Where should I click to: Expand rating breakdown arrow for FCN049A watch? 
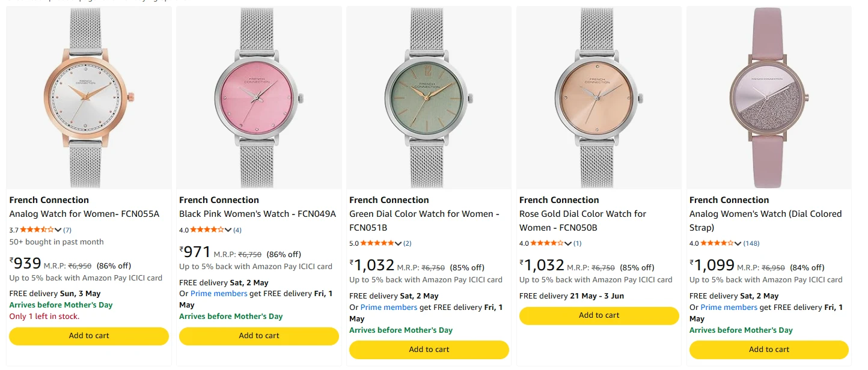pyautogui.click(x=228, y=230)
